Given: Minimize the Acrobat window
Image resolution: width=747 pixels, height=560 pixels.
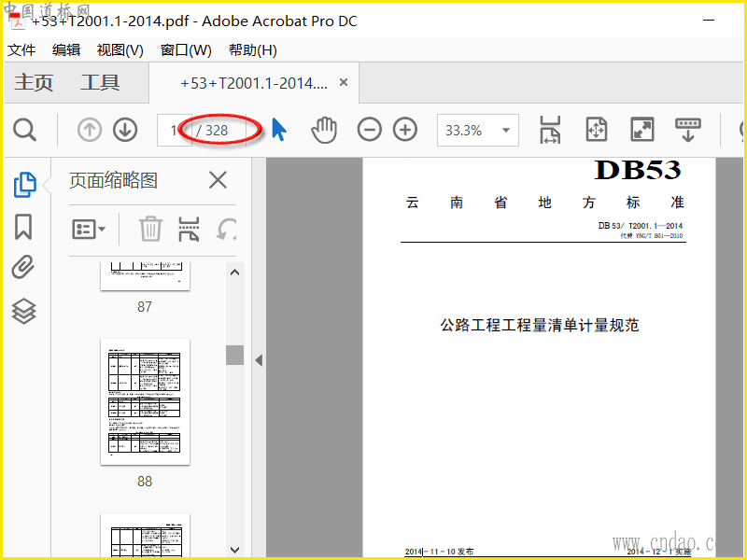Looking at the screenshot, I should [709, 21].
